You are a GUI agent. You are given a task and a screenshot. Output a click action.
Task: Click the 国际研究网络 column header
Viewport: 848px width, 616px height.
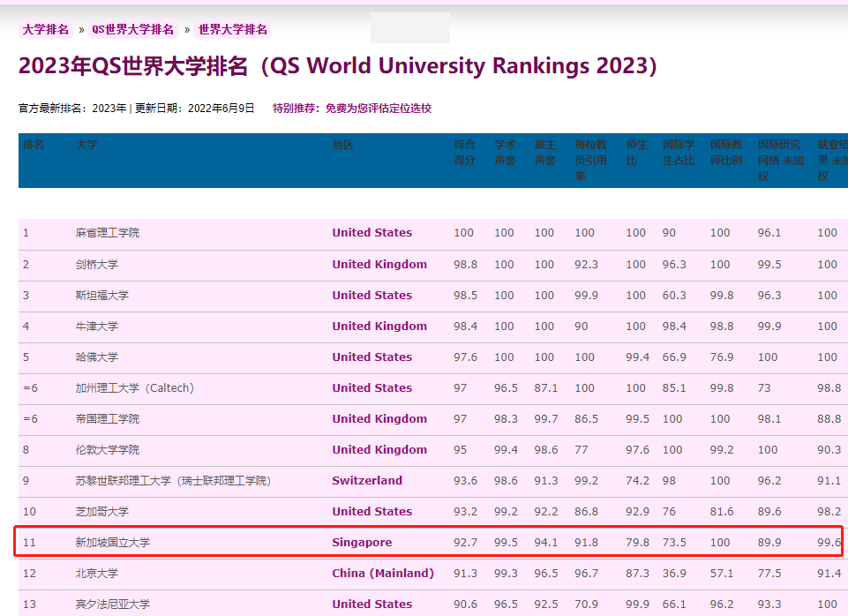[x=781, y=160]
